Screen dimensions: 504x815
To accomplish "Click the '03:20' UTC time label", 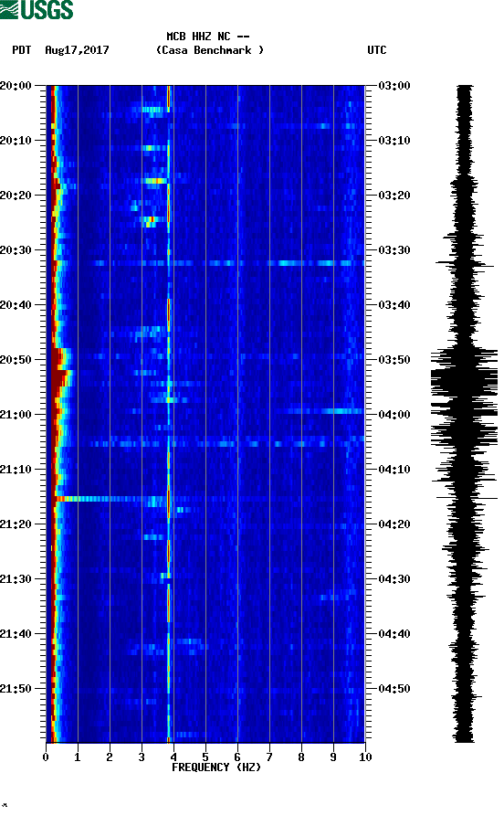I will click(x=394, y=196).
